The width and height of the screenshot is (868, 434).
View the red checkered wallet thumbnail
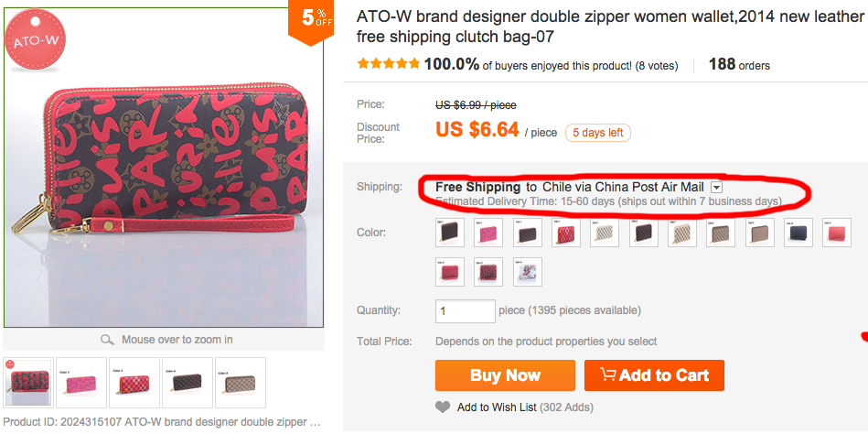tap(134, 382)
